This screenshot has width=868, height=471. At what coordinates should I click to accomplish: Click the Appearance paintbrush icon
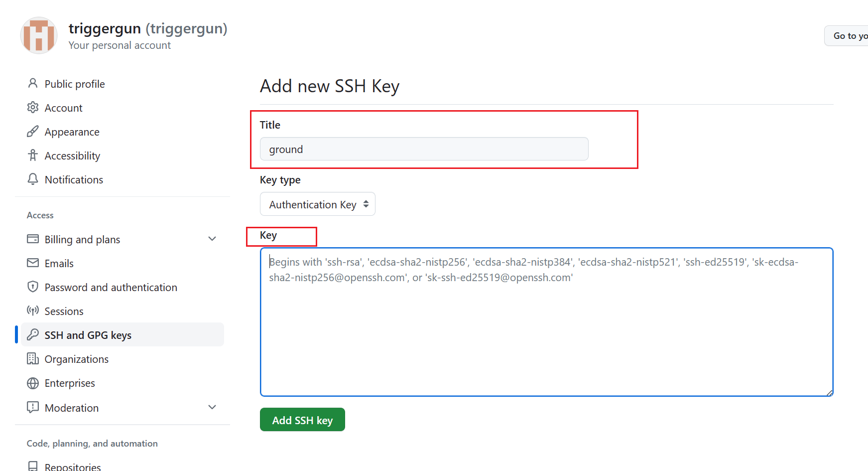point(33,132)
